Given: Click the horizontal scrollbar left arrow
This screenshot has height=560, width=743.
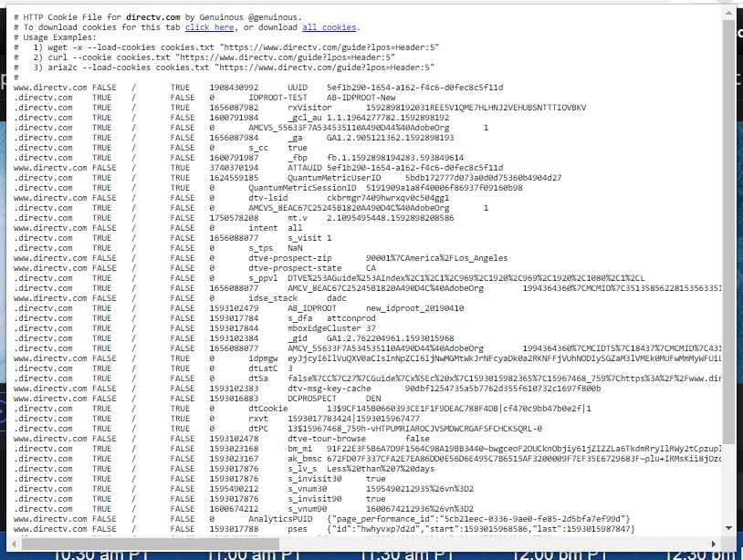Looking at the screenshot, I should pos(14,544).
